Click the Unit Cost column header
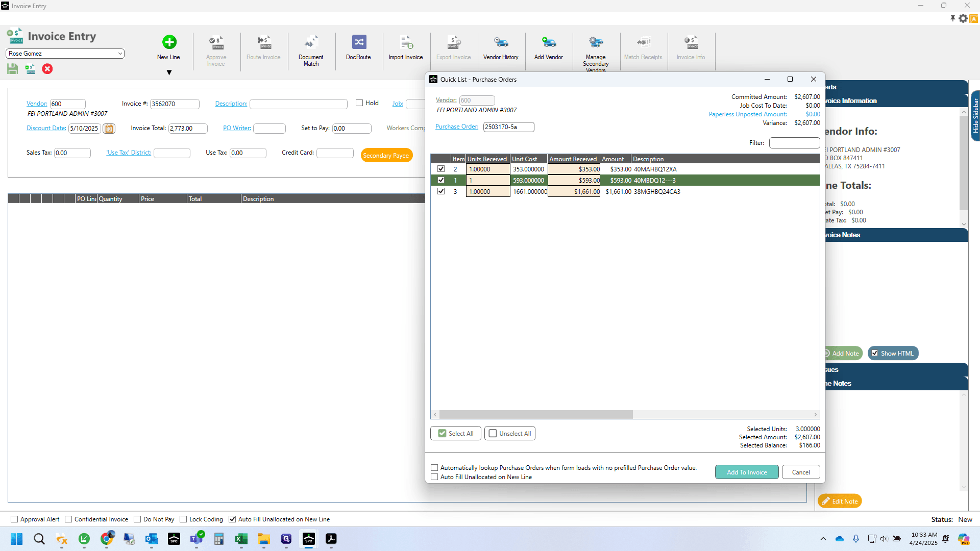Viewport: 980px width, 551px height. click(x=529, y=159)
